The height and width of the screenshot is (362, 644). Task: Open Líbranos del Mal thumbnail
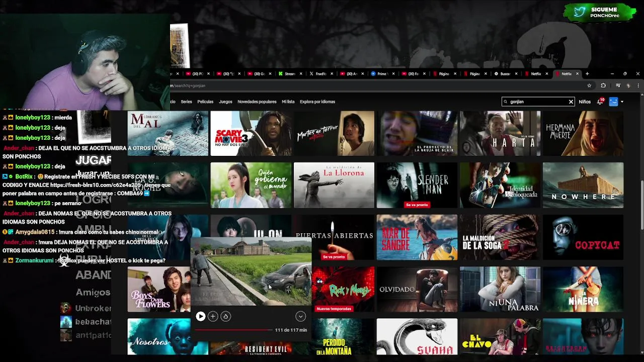point(168,133)
